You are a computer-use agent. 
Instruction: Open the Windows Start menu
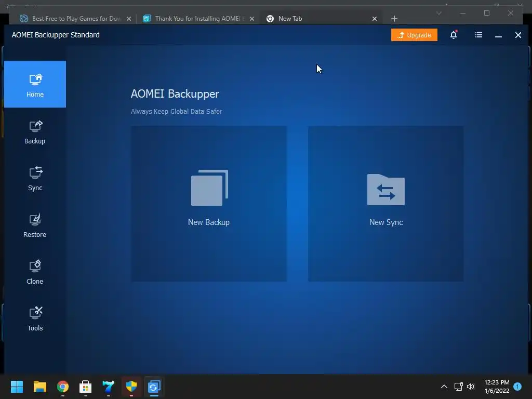tap(17, 387)
